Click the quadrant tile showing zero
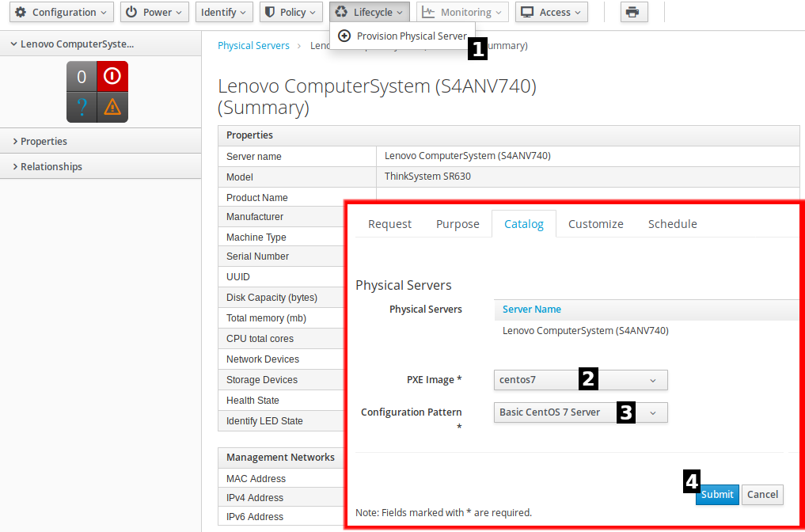This screenshot has width=805, height=532. 82,77
